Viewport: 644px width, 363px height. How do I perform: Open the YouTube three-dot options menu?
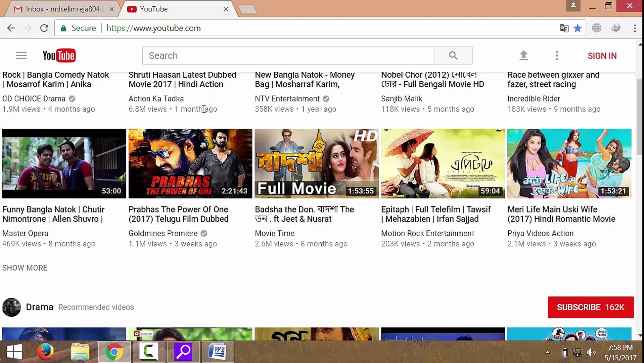point(556,55)
